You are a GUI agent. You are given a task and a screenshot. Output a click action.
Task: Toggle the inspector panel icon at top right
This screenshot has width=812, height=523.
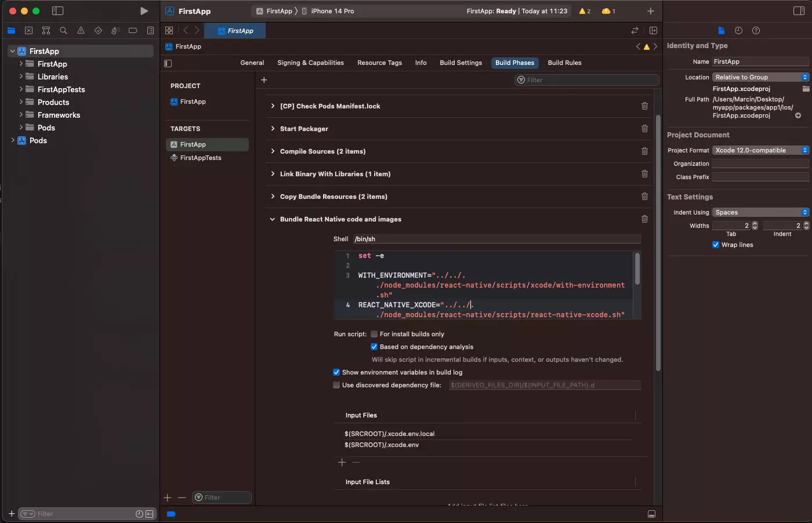[799, 11]
